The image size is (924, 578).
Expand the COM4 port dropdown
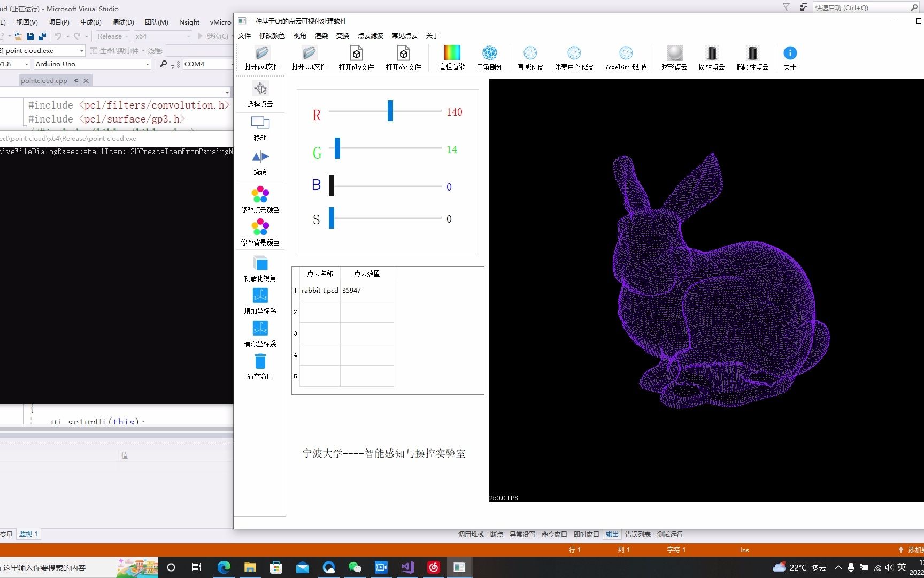(x=231, y=64)
